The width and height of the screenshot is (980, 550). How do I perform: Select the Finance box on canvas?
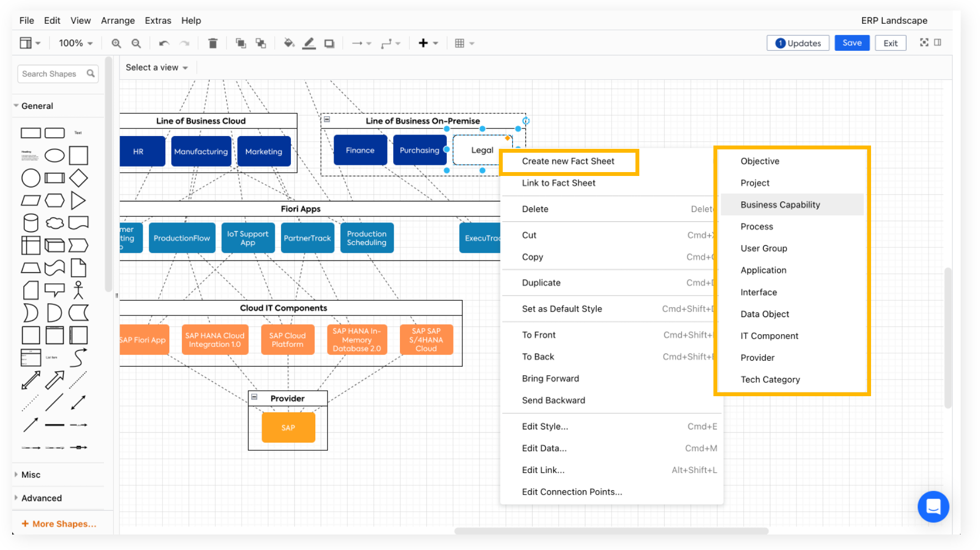360,150
